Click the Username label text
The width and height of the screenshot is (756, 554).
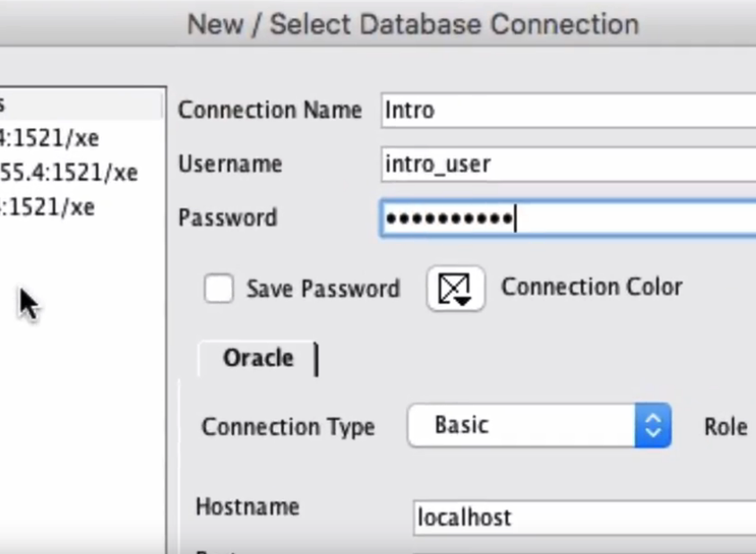[230, 164]
